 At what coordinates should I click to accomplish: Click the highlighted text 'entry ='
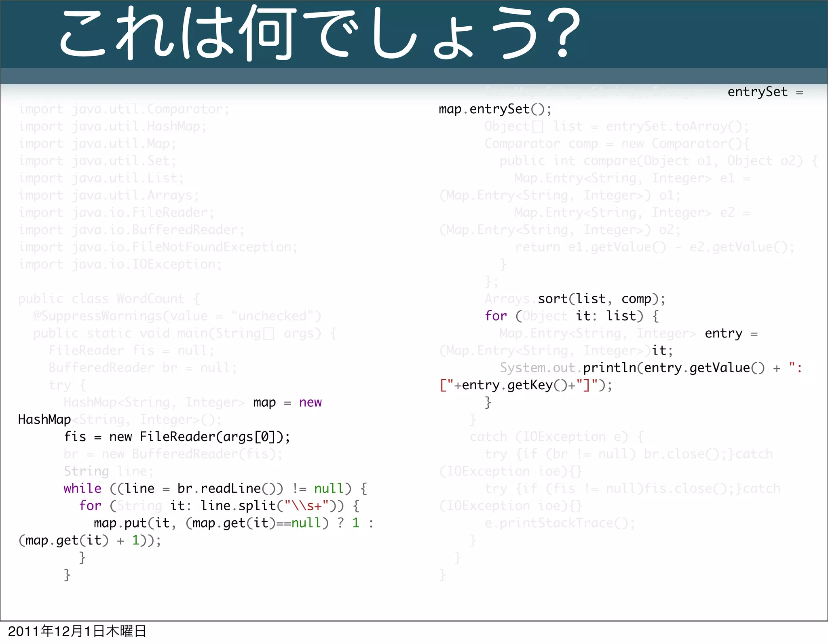(731, 334)
